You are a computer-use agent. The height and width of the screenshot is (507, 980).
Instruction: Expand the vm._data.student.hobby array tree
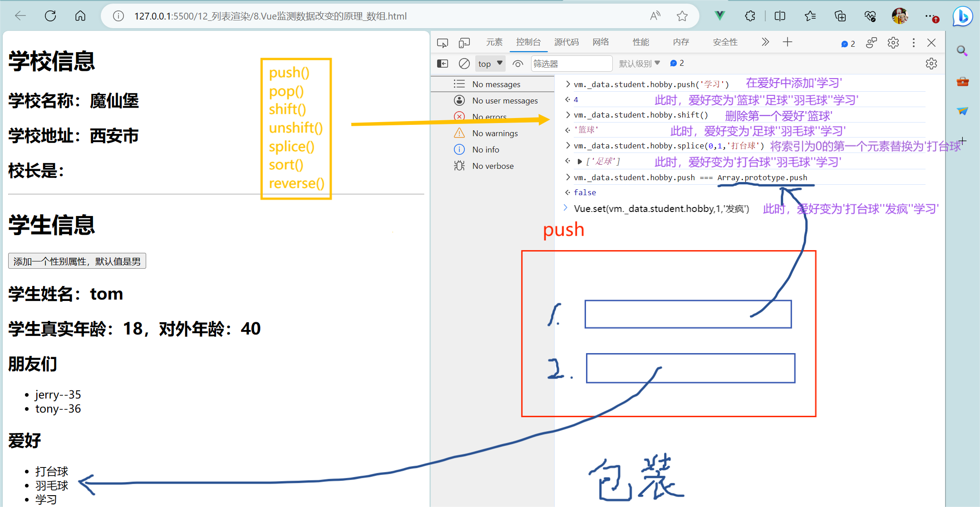click(577, 162)
